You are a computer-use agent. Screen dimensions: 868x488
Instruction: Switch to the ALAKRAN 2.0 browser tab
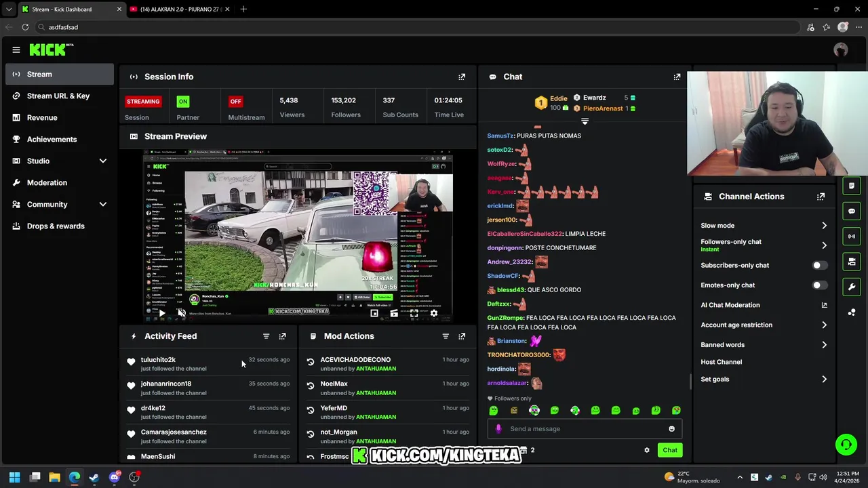pyautogui.click(x=180, y=9)
